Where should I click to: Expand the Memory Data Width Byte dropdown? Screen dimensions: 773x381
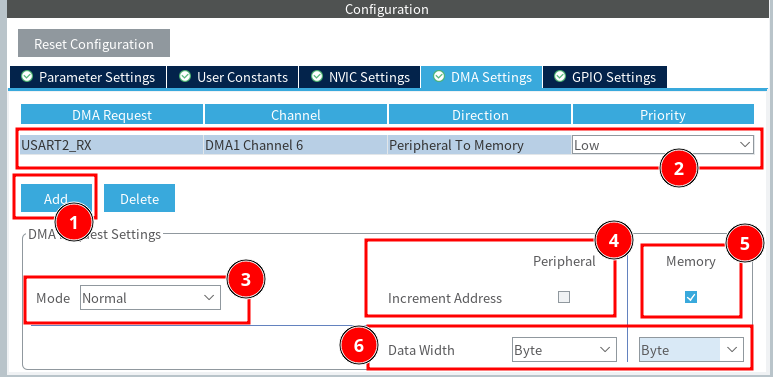691,349
